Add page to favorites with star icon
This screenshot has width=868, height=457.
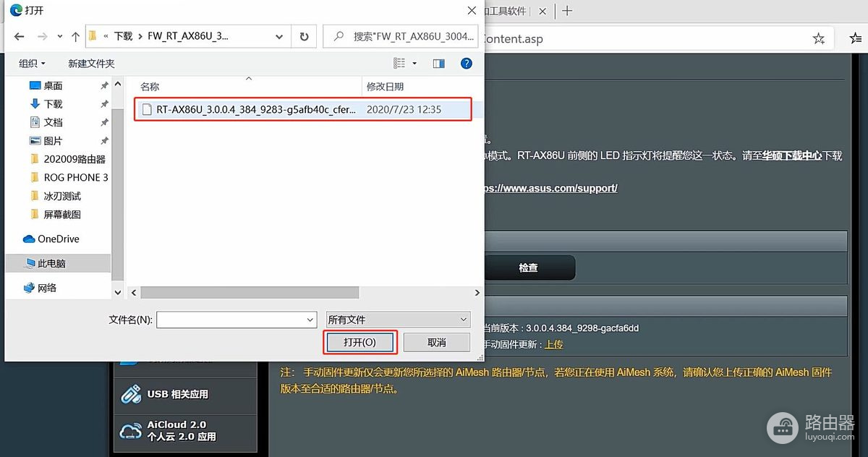(819, 38)
